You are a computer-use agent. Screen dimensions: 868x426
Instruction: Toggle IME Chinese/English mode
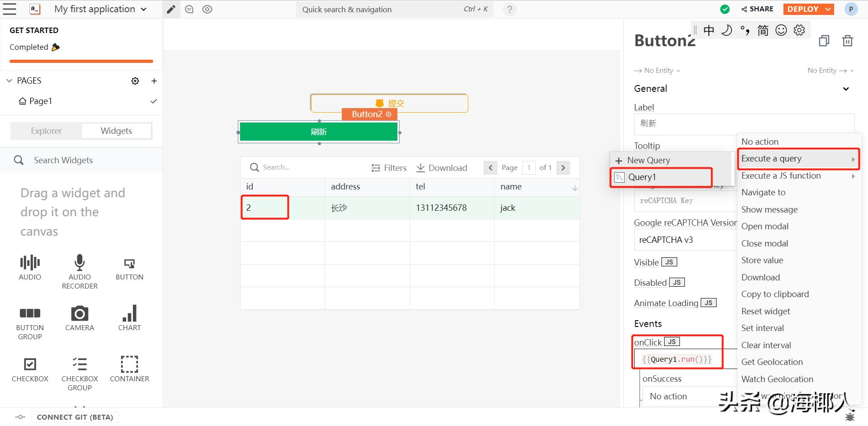pyautogui.click(x=709, y=30)
